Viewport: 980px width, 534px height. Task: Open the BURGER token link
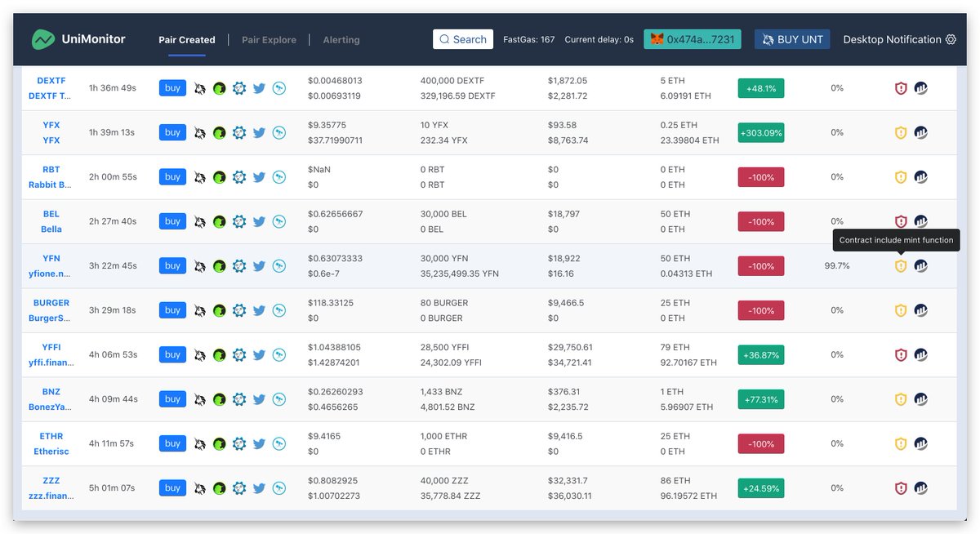51,310
